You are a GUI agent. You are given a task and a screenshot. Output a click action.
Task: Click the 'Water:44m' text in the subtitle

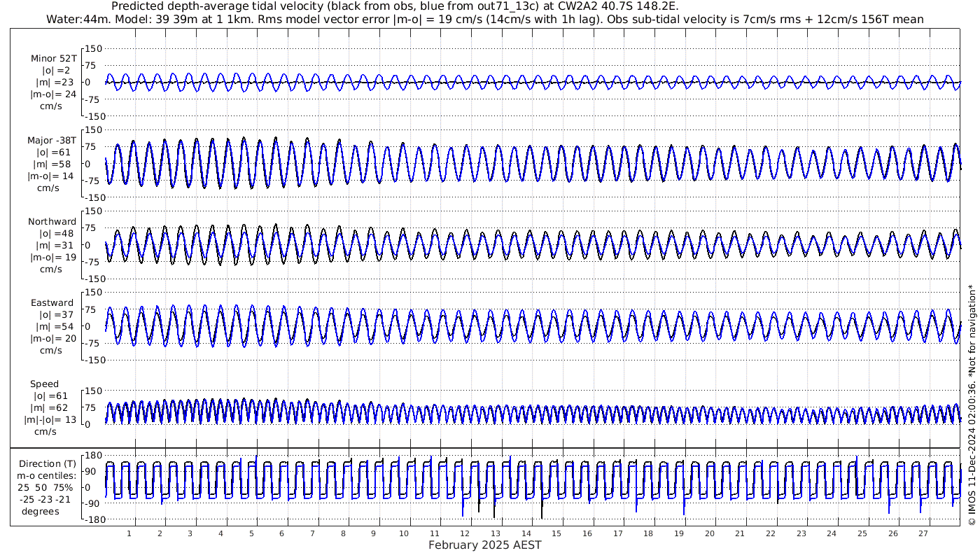[x=76, y=19]
